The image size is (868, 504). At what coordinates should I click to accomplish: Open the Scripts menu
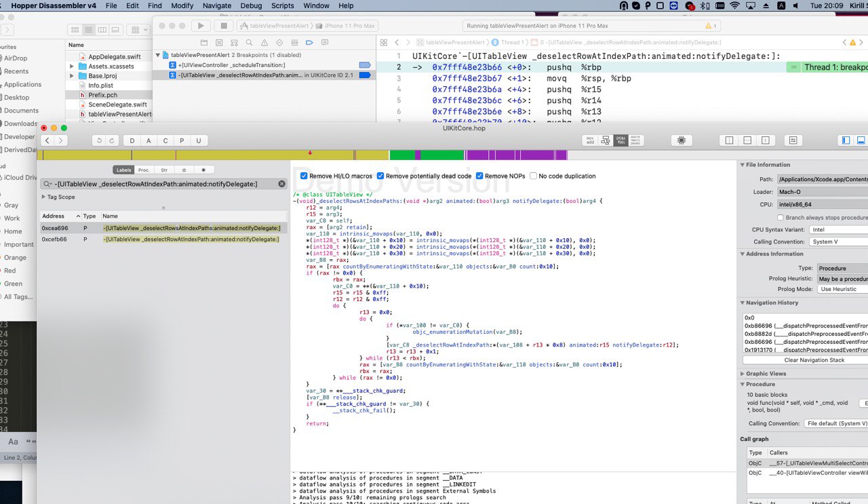(x=282, y=5)
